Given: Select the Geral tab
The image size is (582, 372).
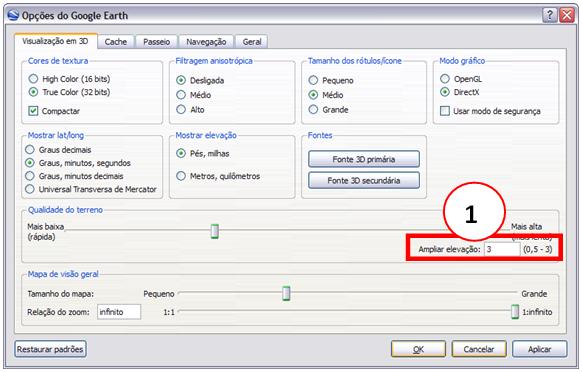Looking at the screenshot, I should tap(252, 42).
